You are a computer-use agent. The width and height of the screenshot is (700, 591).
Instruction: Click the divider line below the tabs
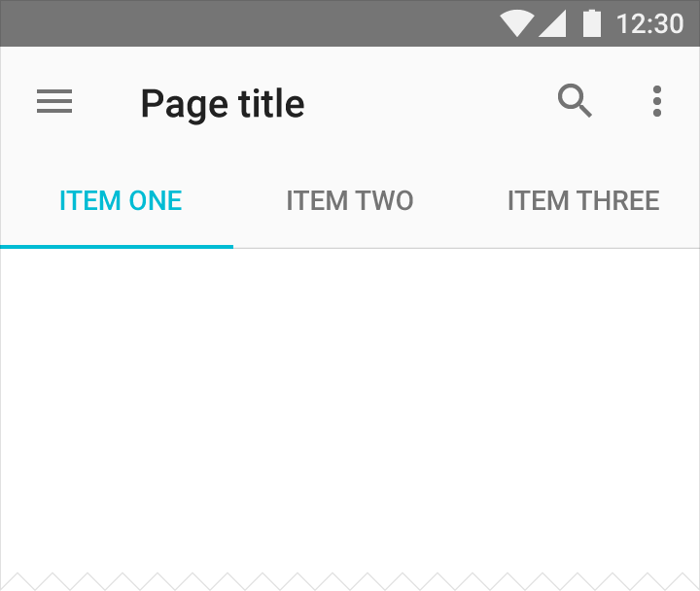pyautogui.click(x=467, y=248)
